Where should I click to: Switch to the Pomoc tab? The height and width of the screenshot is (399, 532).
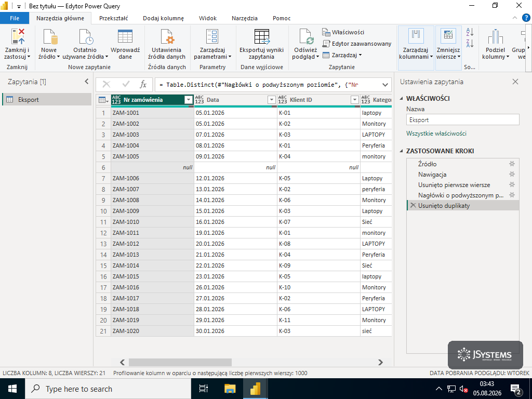tap(282, 18)
